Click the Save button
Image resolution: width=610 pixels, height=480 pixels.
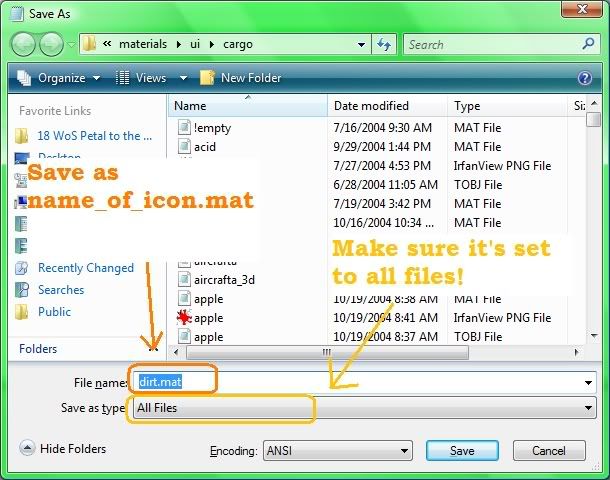coord(462,451)
